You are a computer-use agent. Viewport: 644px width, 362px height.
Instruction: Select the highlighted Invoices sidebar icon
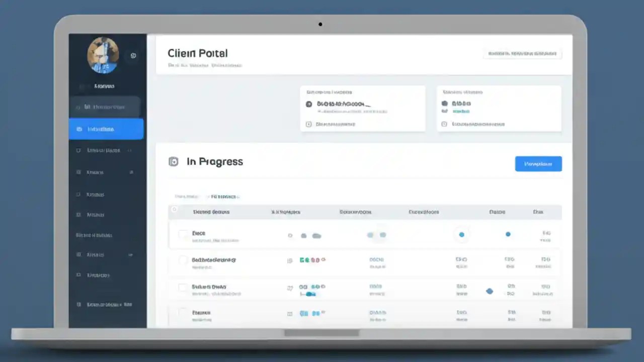pyautogui.click(x=79, y=129)
